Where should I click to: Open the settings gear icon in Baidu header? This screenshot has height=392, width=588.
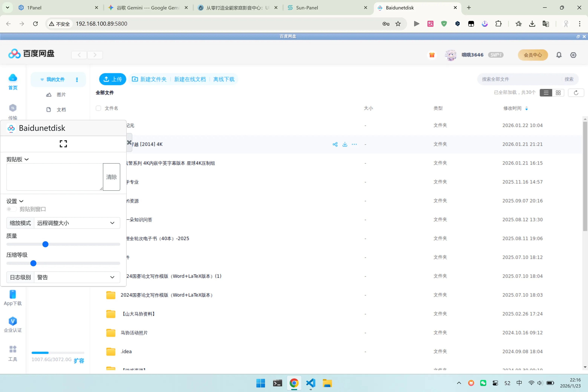click(573, 55)
